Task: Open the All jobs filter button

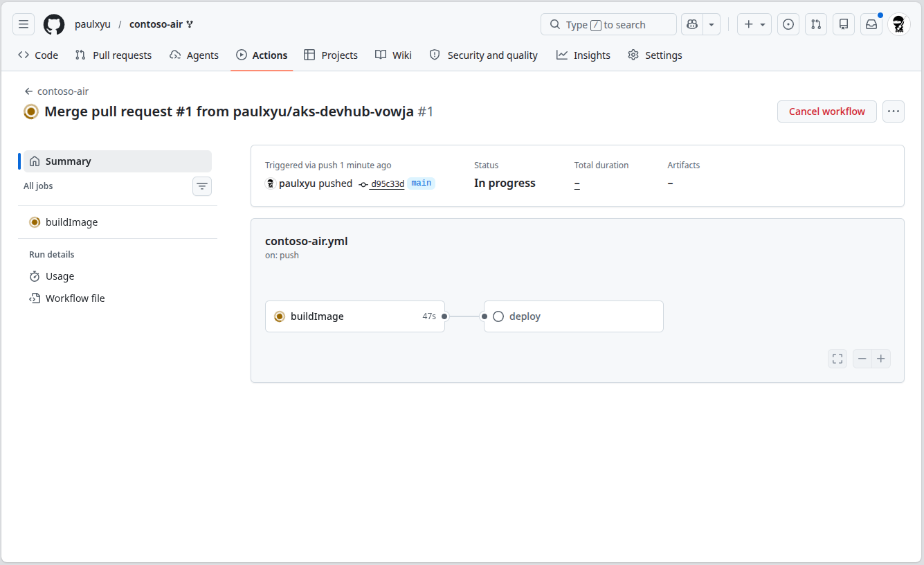Action: (202, 186)
